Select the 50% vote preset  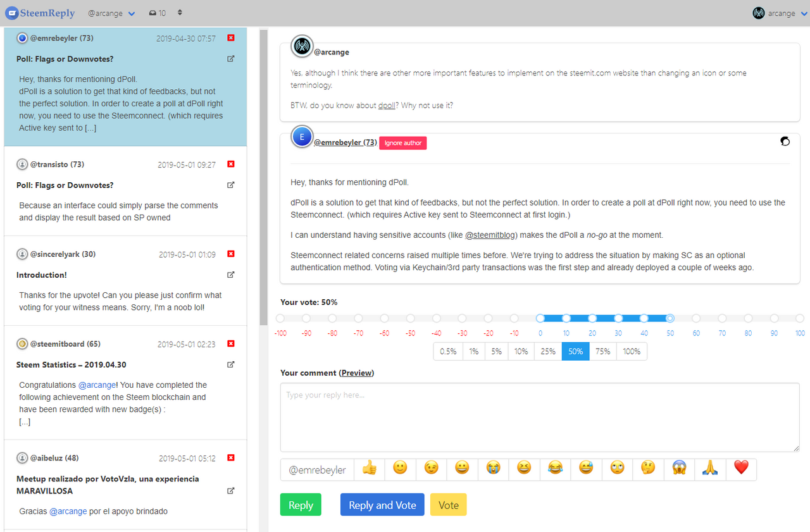click(576, 351)
